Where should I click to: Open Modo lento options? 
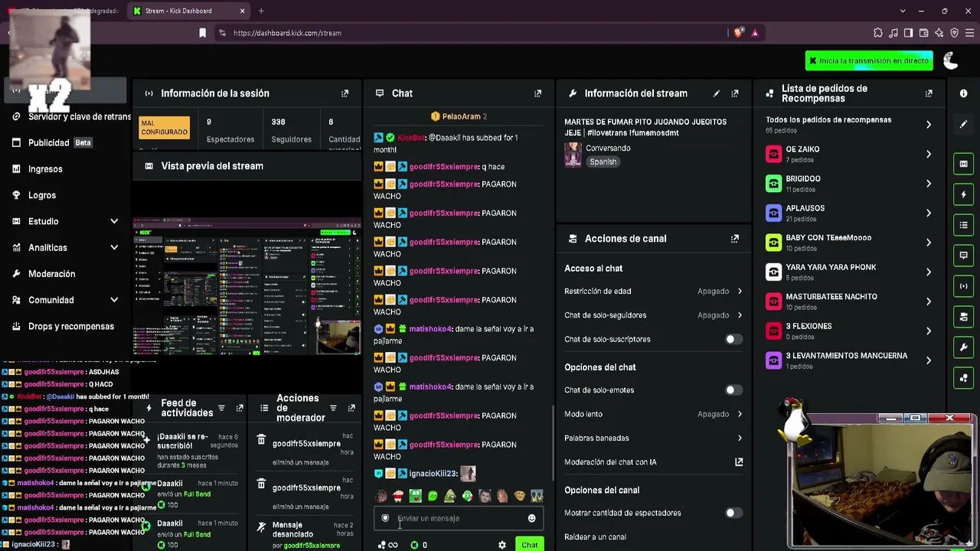click(x=653, y=414)
